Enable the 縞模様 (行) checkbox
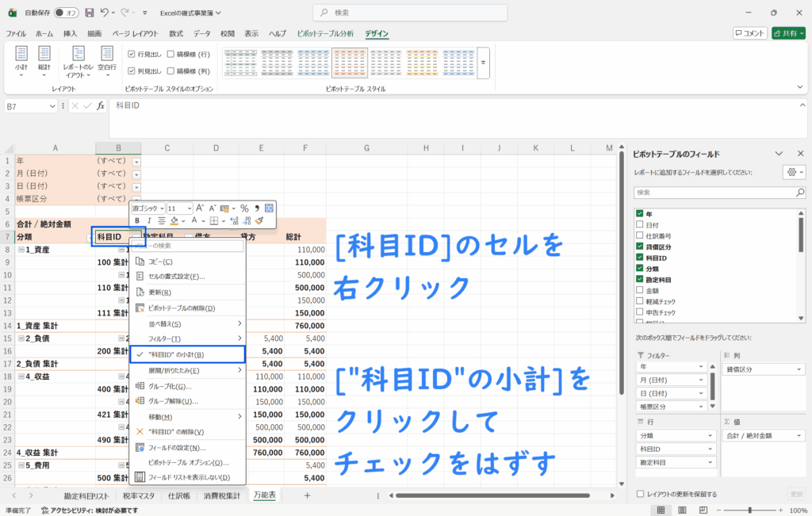 [x=170, y=54]
